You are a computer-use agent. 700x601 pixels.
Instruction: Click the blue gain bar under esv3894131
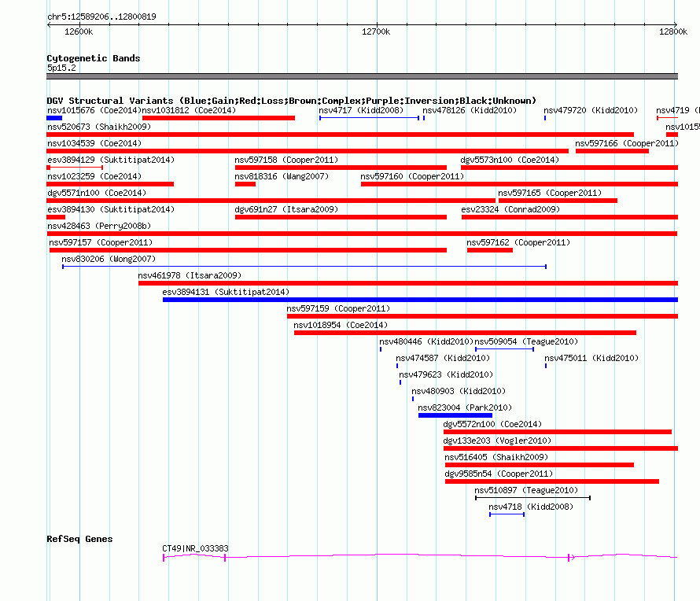tap(420, 300)
